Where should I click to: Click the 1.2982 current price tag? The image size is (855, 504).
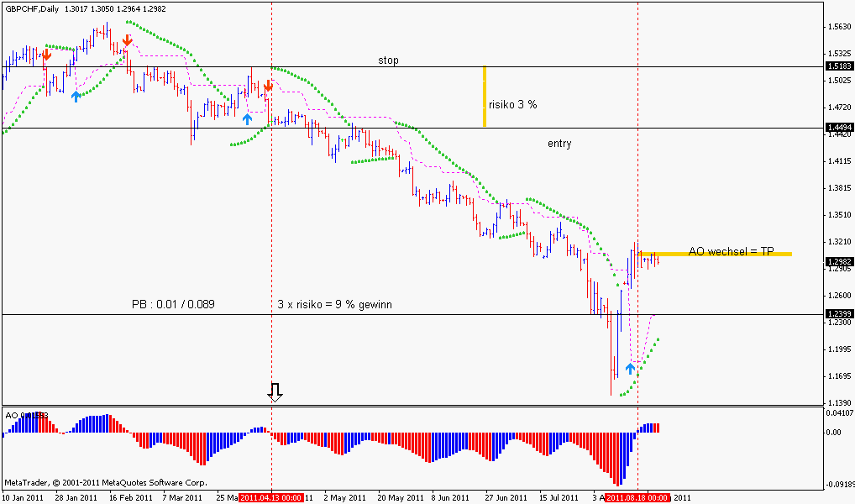[840, 262]
